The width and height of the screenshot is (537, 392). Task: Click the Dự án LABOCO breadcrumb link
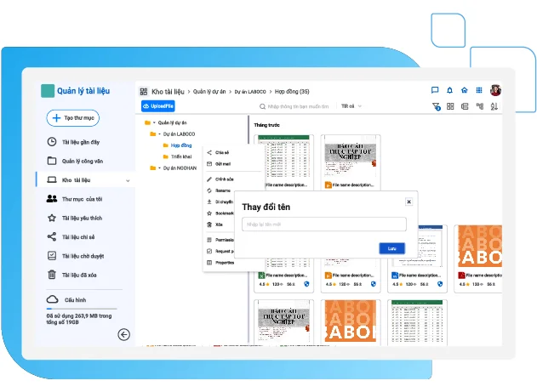250,91
